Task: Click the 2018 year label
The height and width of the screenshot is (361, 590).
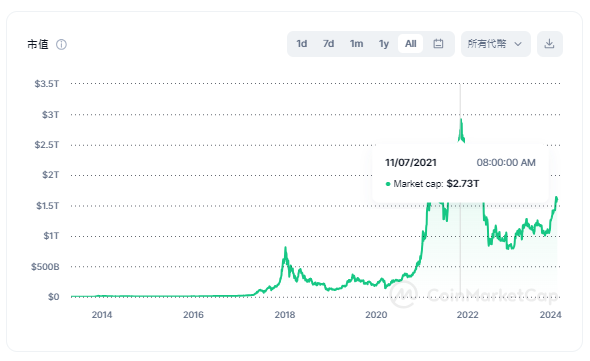Action: 284,315
